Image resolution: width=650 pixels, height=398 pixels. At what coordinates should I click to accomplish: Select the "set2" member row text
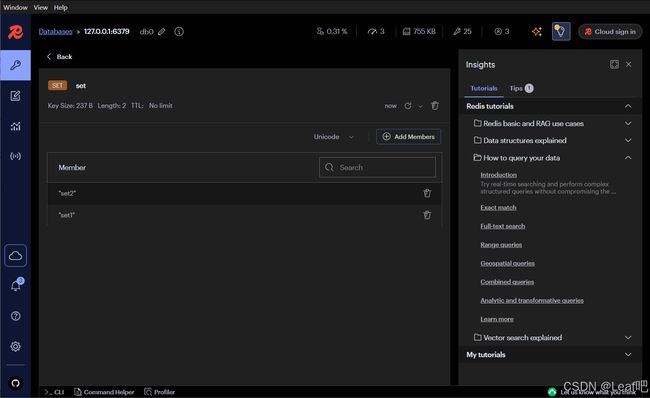coord(67,193)
